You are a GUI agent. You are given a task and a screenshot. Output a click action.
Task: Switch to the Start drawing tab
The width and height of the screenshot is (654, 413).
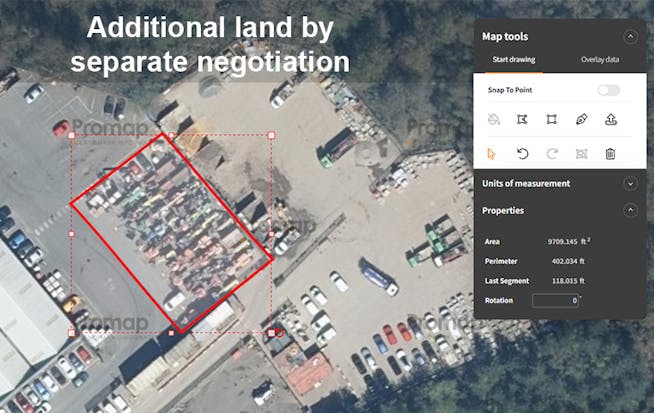(514, 60)
